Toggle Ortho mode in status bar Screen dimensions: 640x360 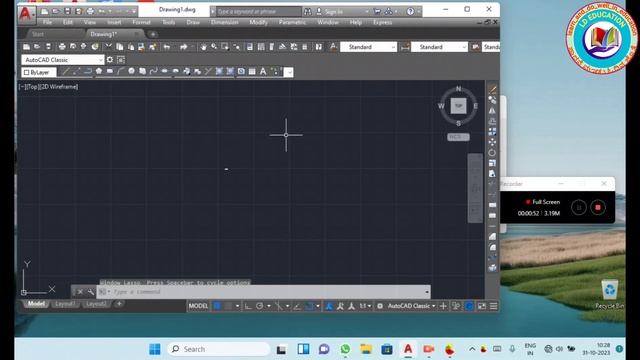pos(248,306)
